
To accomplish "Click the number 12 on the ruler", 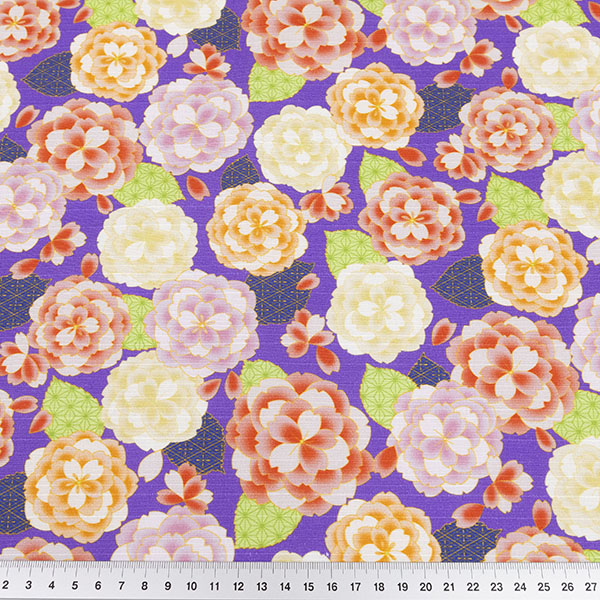I will (x=238, y=586).
